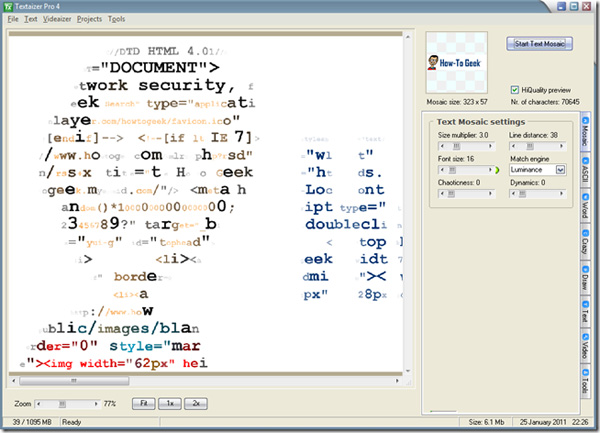Click green indicator next to Font size slider
The width and height of the screenshot is (600, 433).
[497, 170]
